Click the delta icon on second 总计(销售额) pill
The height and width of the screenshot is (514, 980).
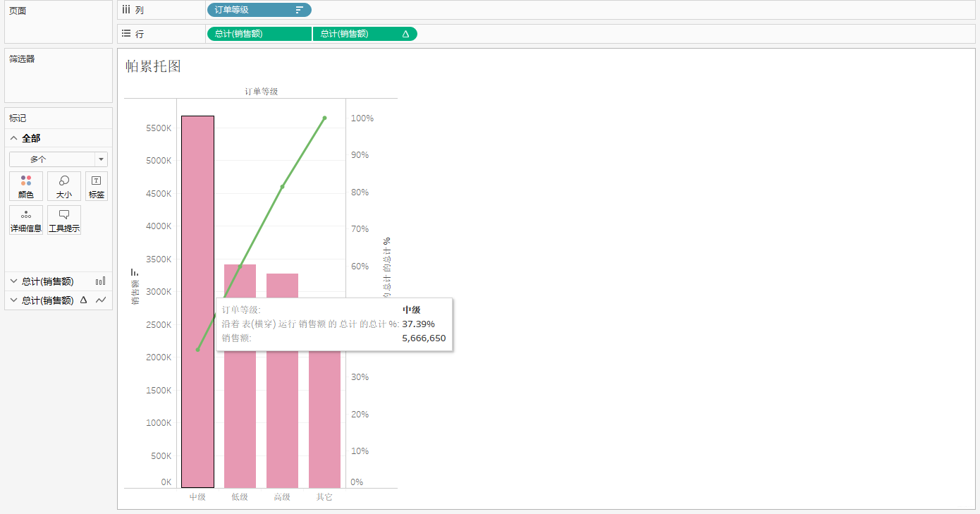[405, 34]
